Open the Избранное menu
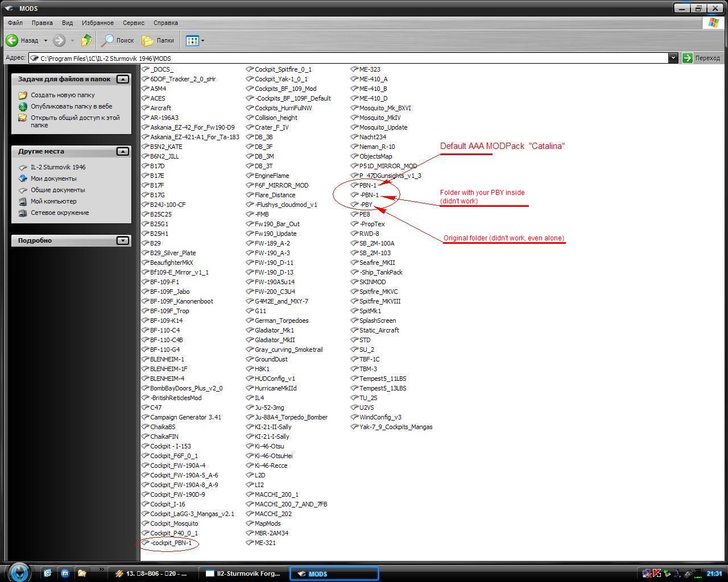The image size is (728, 582). (x=97, y=23)
